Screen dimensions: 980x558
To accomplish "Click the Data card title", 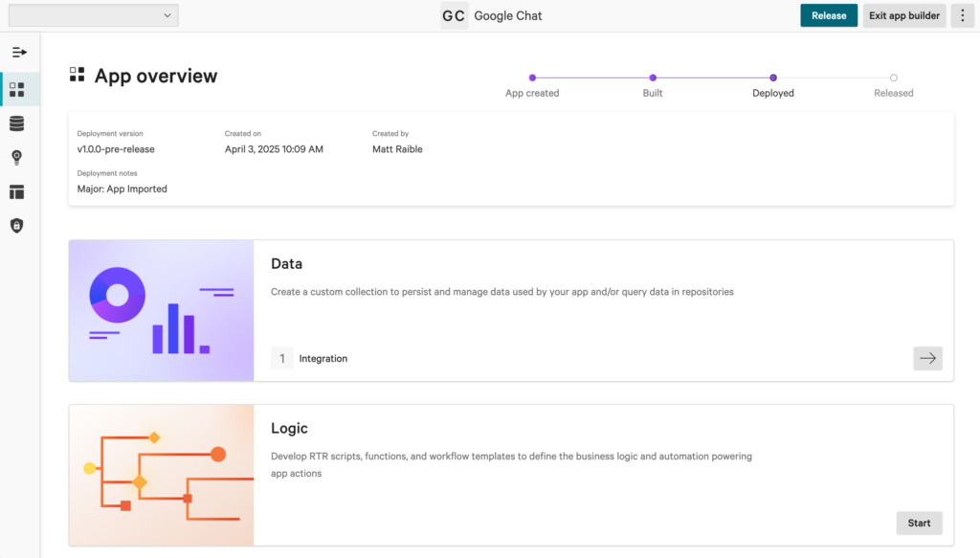I will [286, 264].
